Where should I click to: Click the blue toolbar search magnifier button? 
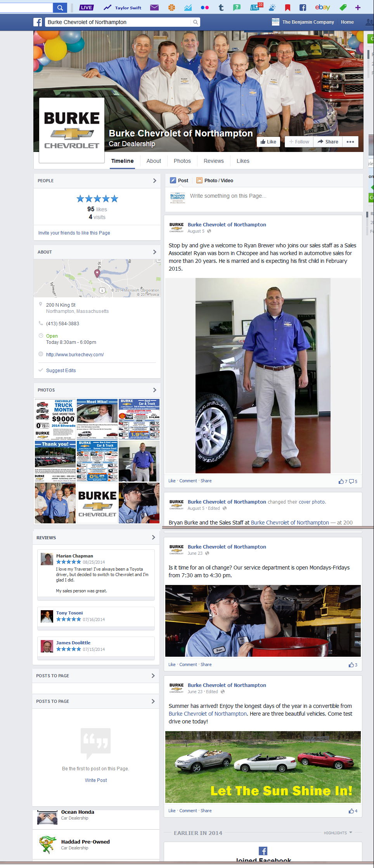pos(60,7)
